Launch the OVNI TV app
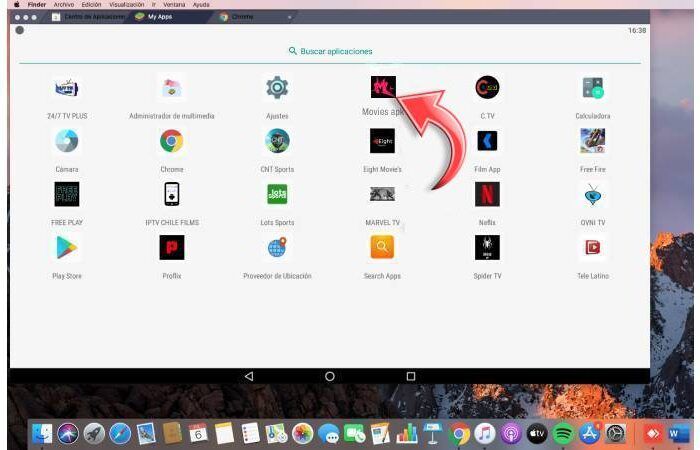The width and height of the screenshot is (700, 450). point(593,195)
